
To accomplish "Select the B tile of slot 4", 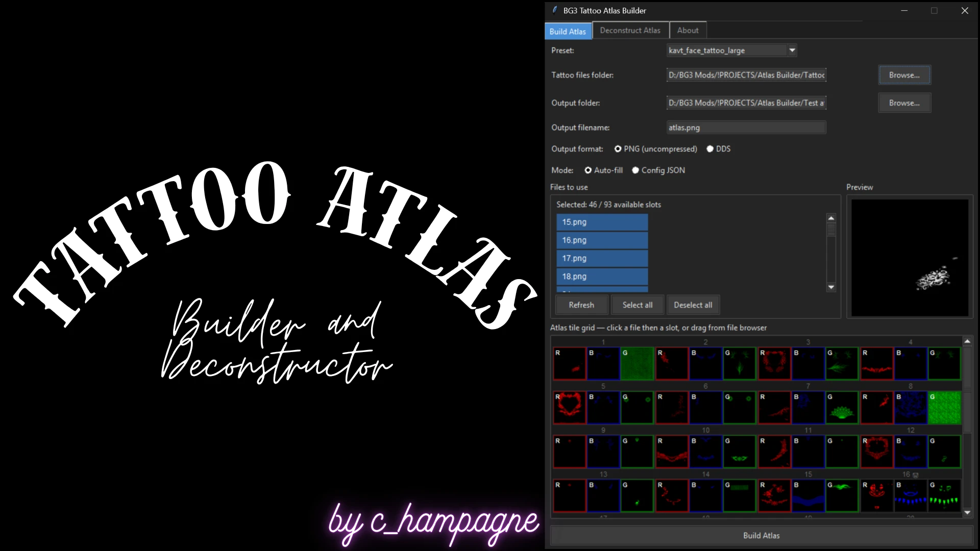I will tap(911, 363).
